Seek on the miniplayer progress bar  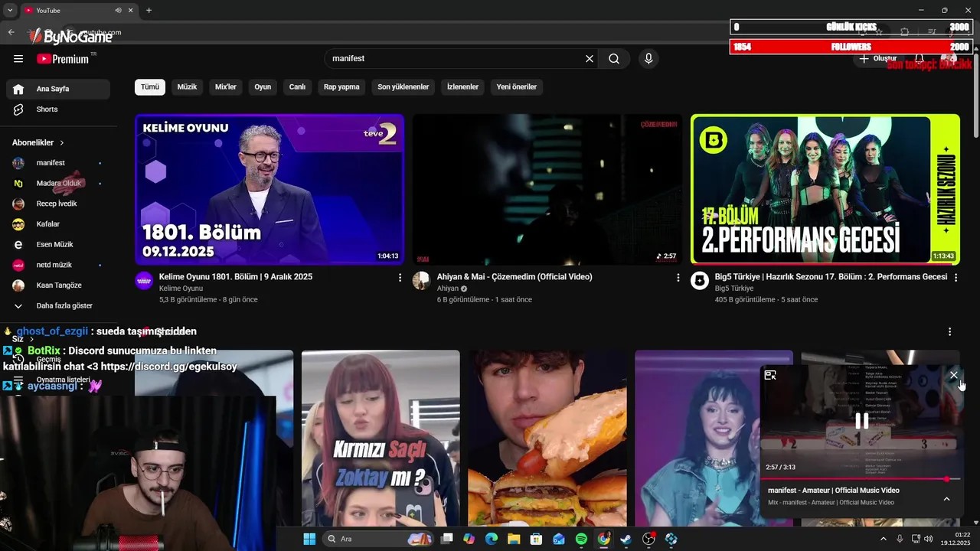[861, 479]
